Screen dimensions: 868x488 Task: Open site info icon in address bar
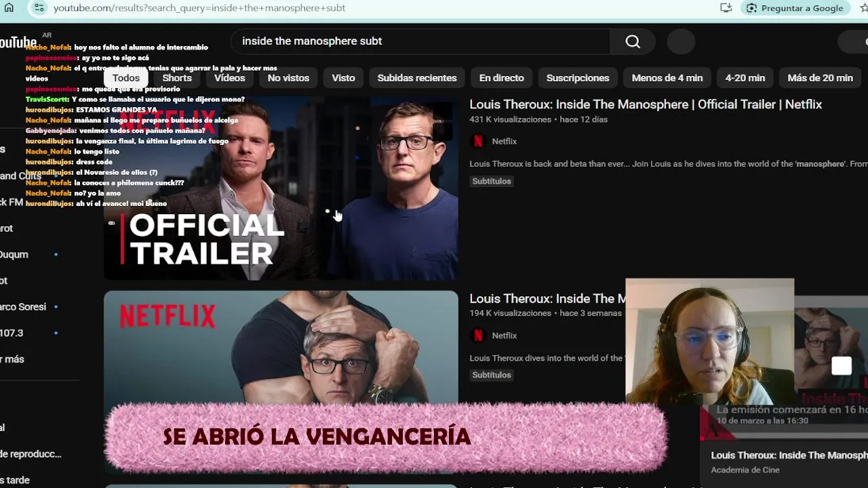tap(39, 7)
